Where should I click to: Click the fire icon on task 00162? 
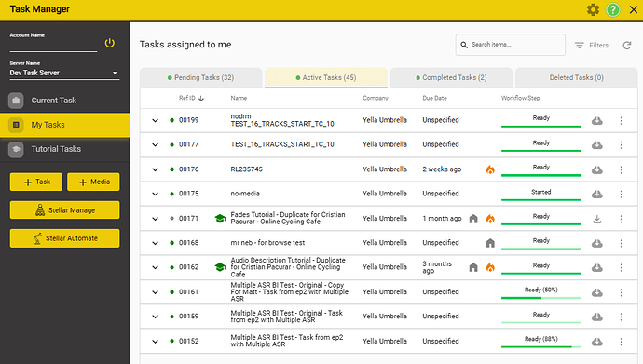490,267
